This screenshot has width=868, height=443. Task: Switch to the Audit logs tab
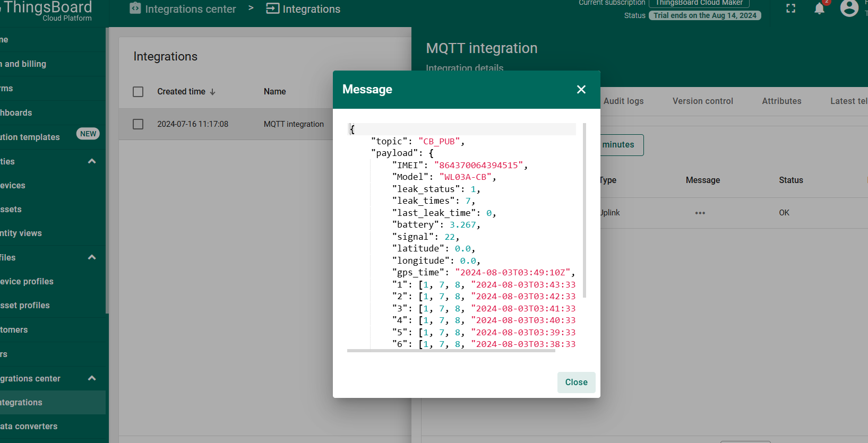(x=623, y=101)
